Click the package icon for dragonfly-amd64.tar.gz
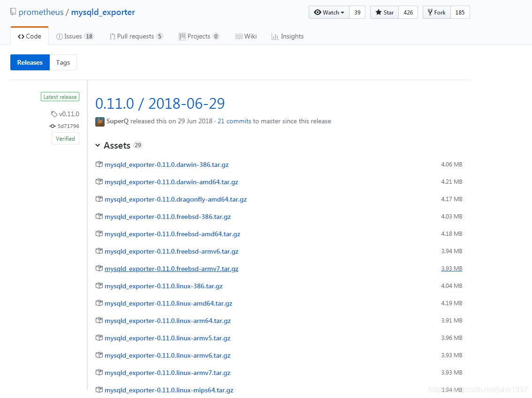This screenshot has height=398, width=532. coord(99,199)
